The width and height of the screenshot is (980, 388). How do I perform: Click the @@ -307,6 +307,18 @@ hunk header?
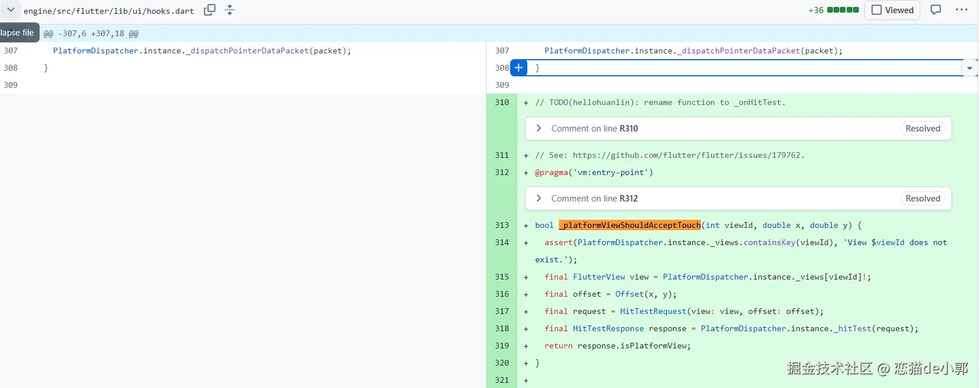91,34
